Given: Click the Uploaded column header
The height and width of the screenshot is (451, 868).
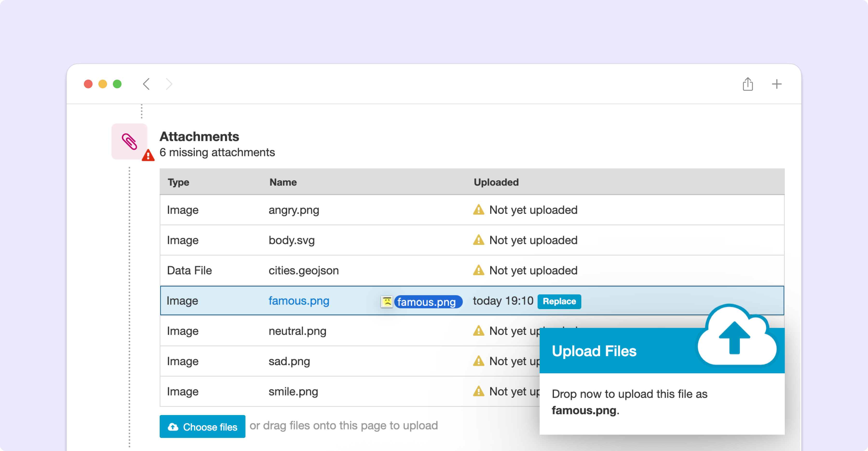Looking at the screenshot, I should point(496,182).
